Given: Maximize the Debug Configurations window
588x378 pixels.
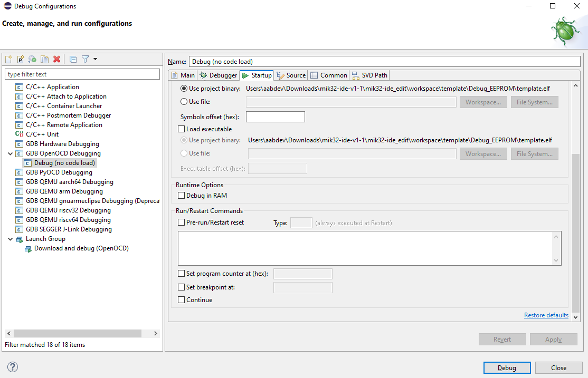Looking at the screenshot, I should [553, 6].
